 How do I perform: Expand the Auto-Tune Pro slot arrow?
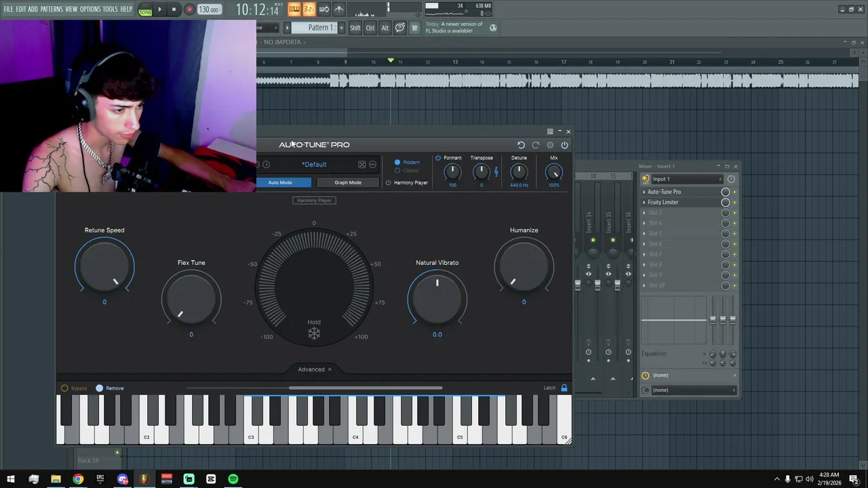coord(644,192)
